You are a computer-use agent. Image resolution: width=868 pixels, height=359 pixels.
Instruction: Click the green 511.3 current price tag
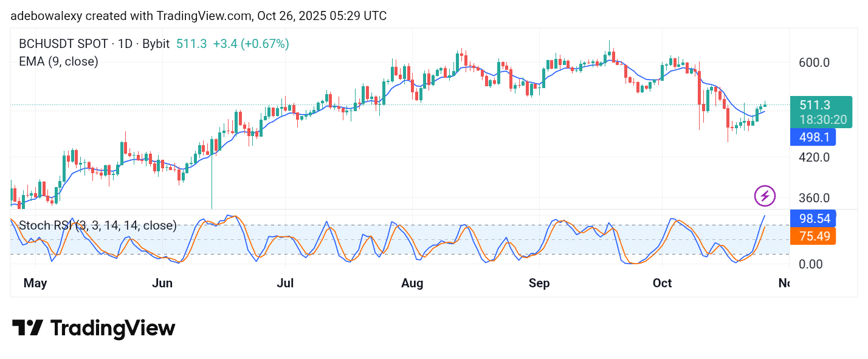pyautogui.click(x=819, y=105)
